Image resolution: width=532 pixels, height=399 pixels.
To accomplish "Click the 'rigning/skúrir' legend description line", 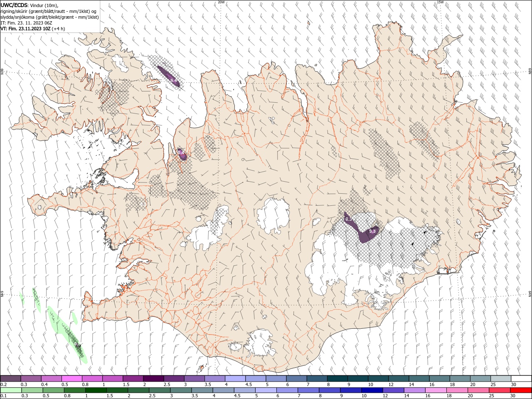I will pos(49,11).
